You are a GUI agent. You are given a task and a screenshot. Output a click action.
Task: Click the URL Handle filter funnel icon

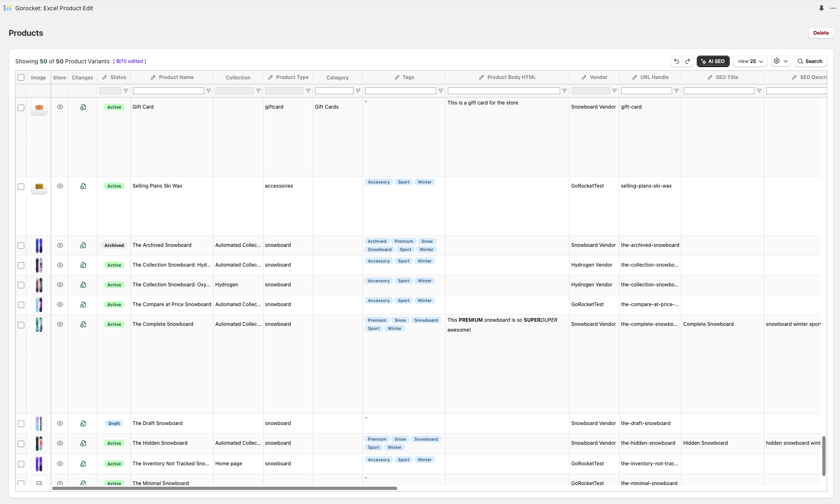click(x=677, y=91)
